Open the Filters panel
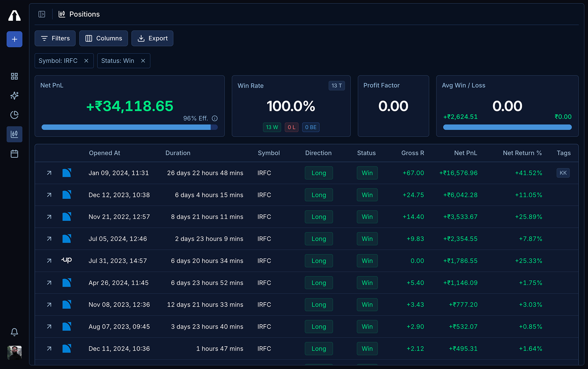 55,38
